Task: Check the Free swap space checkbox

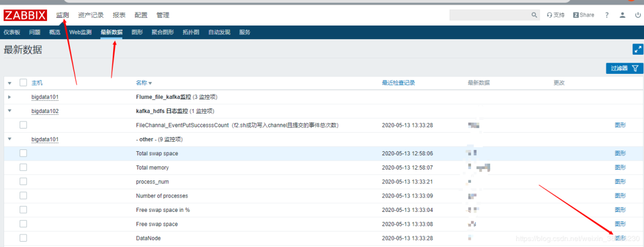Action: coord(23,224)
